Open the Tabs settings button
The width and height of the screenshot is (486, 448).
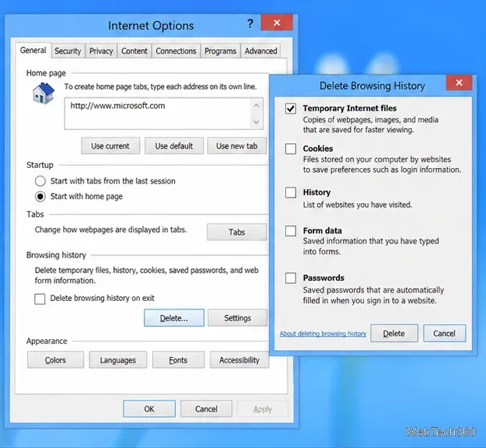[x=237, y=233]
